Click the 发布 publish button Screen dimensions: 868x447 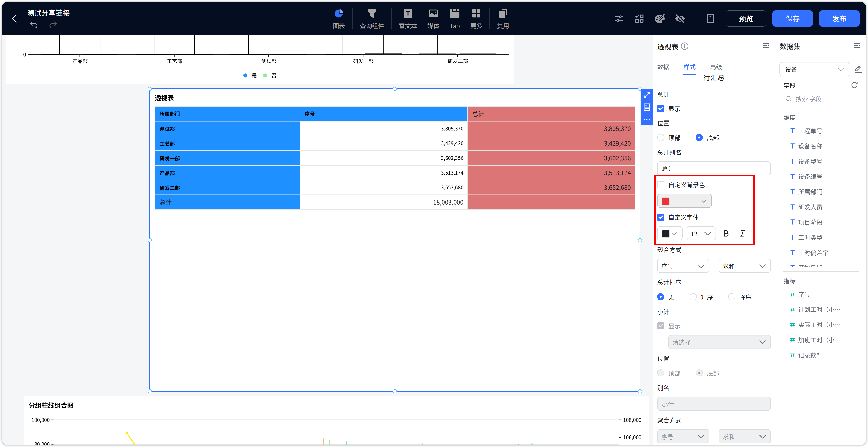click(x=839, y=18)
